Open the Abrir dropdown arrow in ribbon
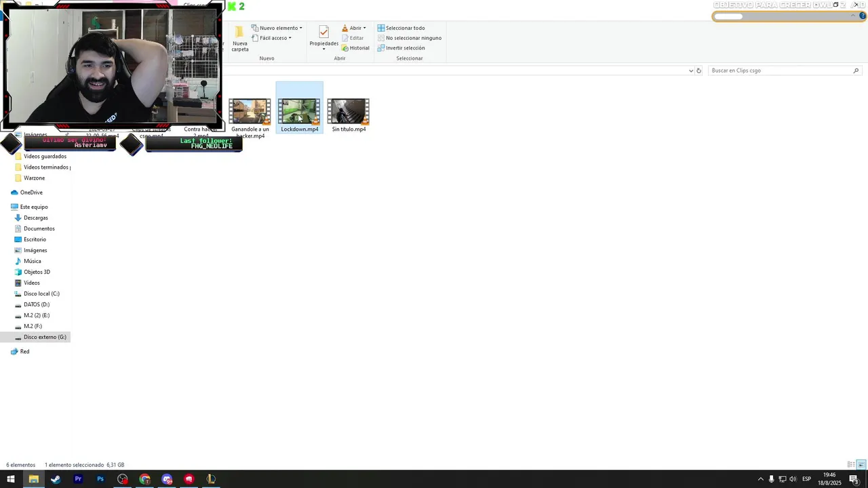The height and width of the screenshot is (488, 868). [x=364, y=28]
